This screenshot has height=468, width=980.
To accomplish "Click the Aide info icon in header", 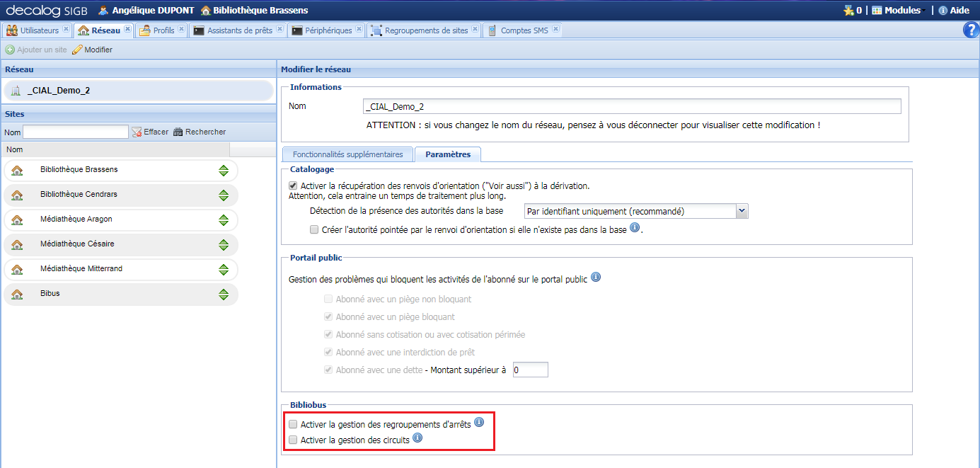I will (942, 11).
